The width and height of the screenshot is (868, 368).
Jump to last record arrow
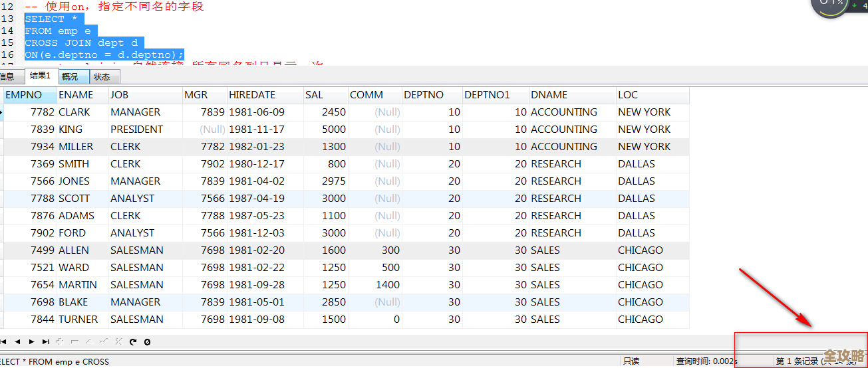pos(45,341)
